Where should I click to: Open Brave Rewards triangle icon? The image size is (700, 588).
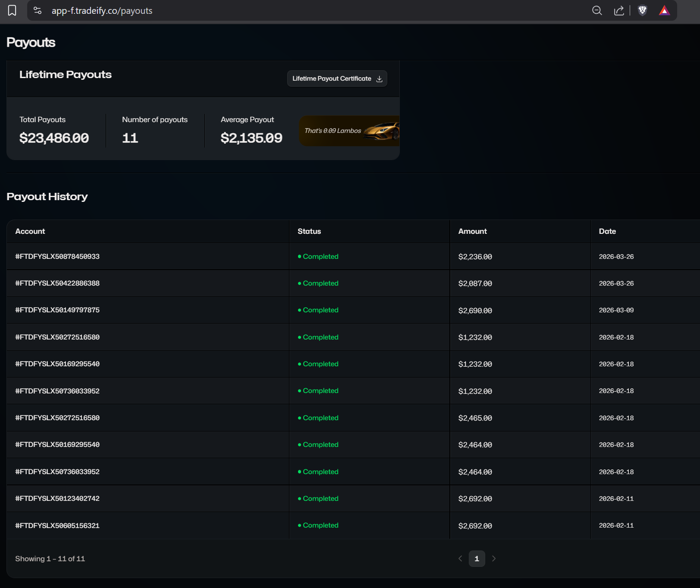click(665, 11)
